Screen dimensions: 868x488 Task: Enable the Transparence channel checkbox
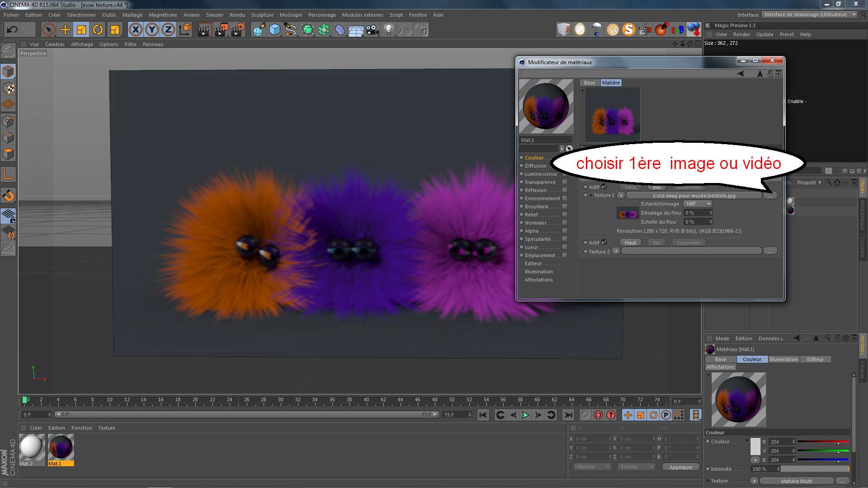pyautogui.click(x=565, y=182)
